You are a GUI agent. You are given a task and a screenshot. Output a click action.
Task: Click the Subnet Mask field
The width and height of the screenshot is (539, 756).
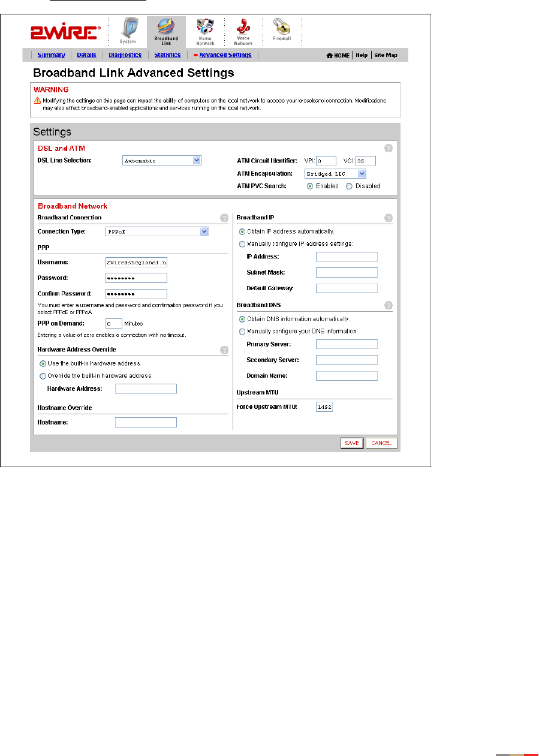coord(347,273)
